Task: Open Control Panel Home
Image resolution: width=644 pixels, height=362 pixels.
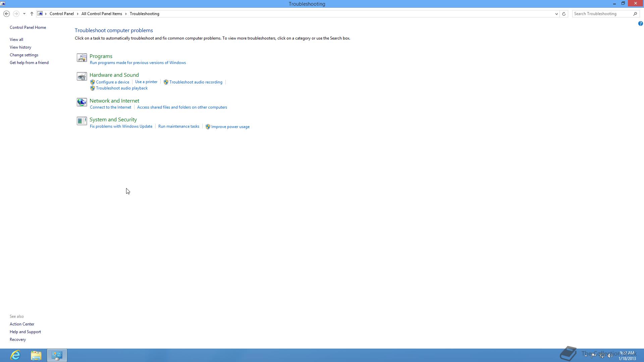Action: (x=28, y=27)
